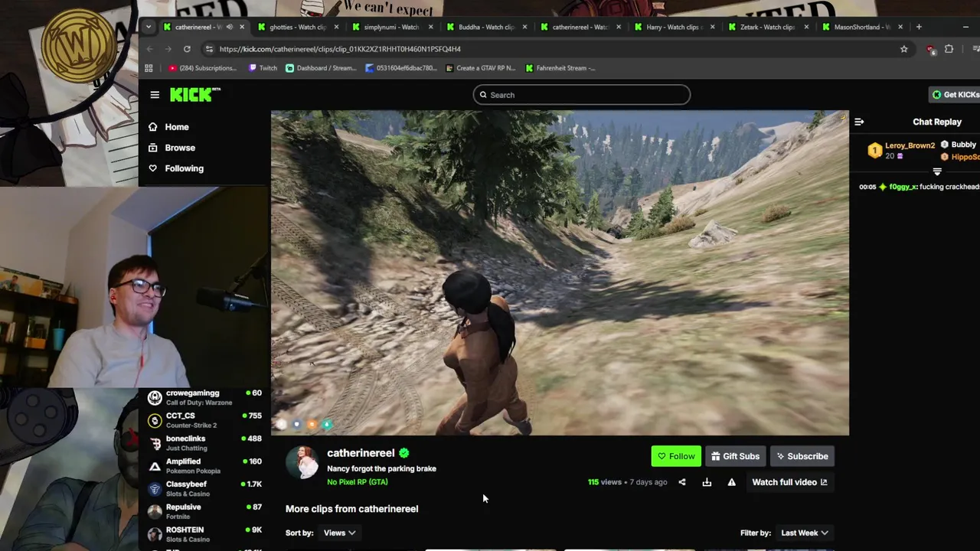Click the Leroy_Brown2 gold rank badge
Screen dimensions: 980x551
click(874, 151)
